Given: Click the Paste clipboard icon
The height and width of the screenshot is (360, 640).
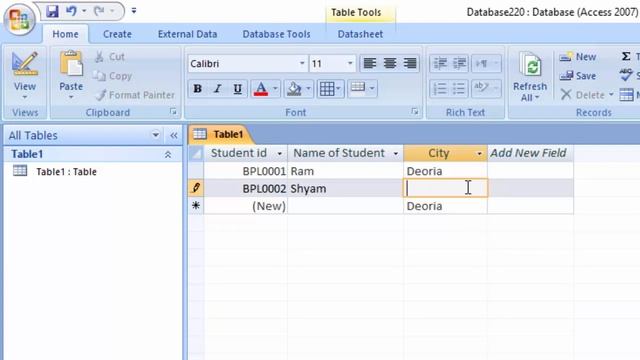Looking at the screenshot, I should click(71, 64).
